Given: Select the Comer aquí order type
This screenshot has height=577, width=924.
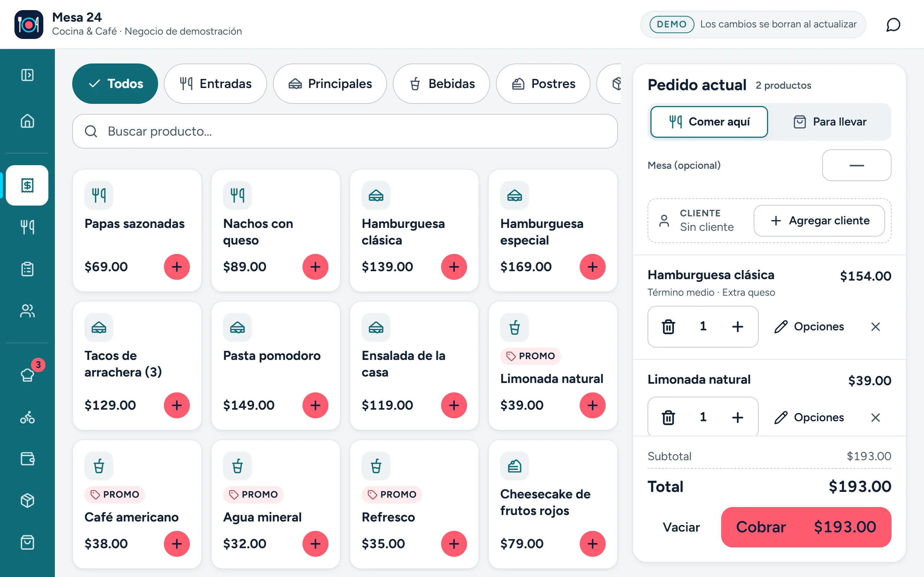Looking at the screenshot, I should point(709,122).
